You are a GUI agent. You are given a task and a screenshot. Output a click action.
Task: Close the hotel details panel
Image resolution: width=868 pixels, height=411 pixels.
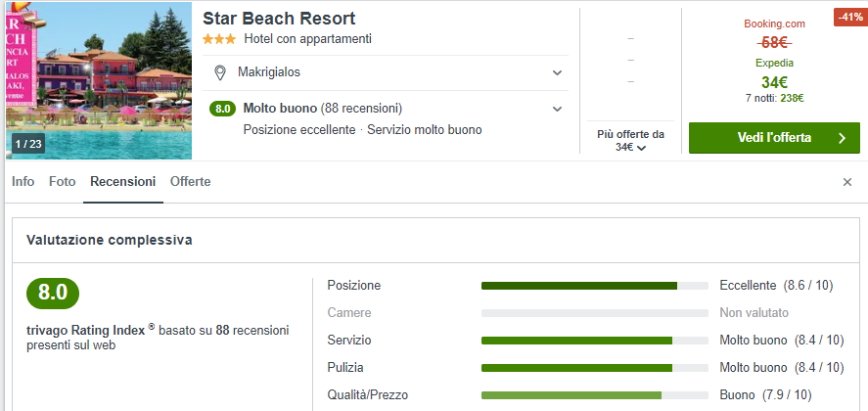[847, 182]
